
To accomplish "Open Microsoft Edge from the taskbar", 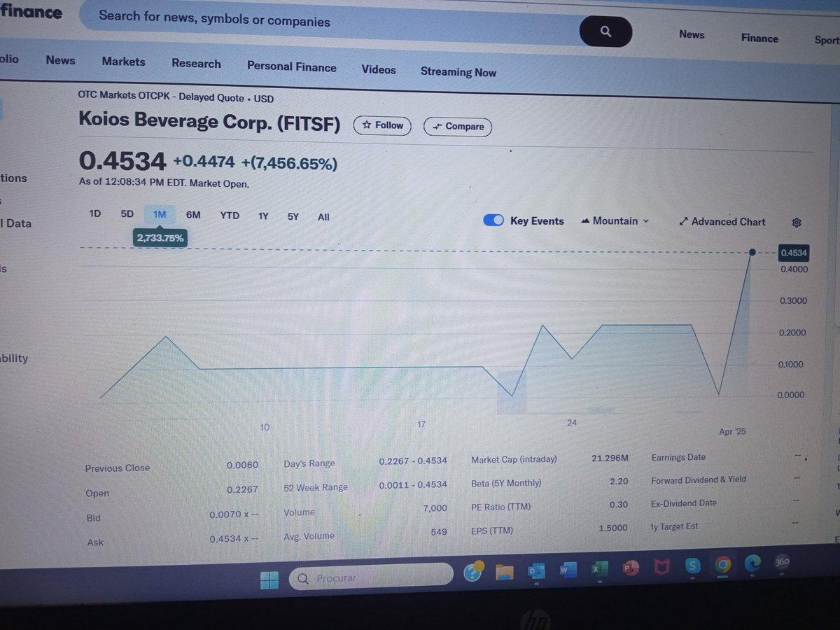I will pos(753,562).
